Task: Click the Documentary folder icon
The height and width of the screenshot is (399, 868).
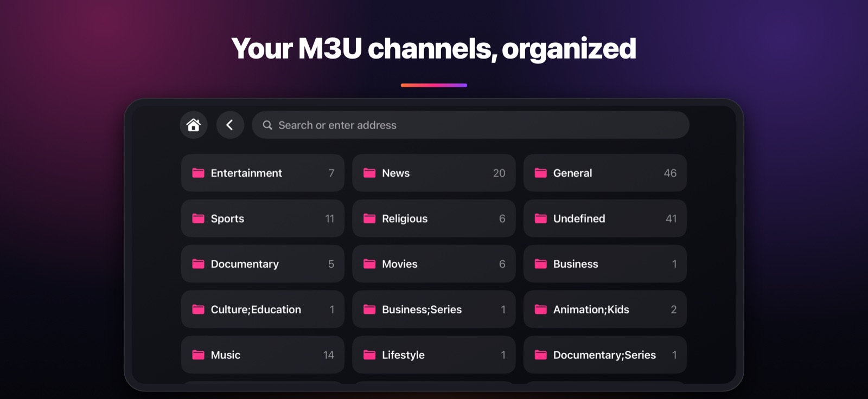Action: (x=199, y=264)
